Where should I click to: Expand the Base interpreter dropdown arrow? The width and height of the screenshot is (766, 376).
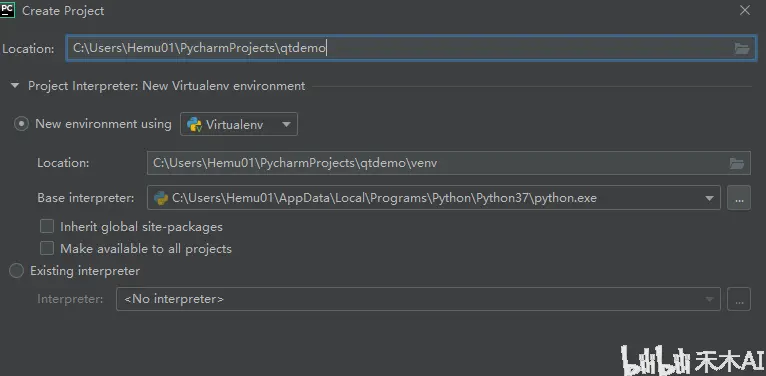pos(709,198)
